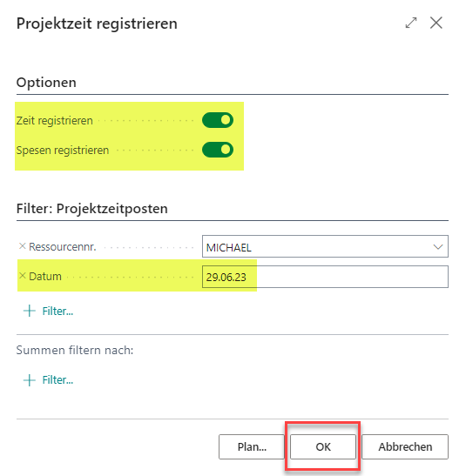
Task: Collapse the Optionen section header
Action: 46,83
